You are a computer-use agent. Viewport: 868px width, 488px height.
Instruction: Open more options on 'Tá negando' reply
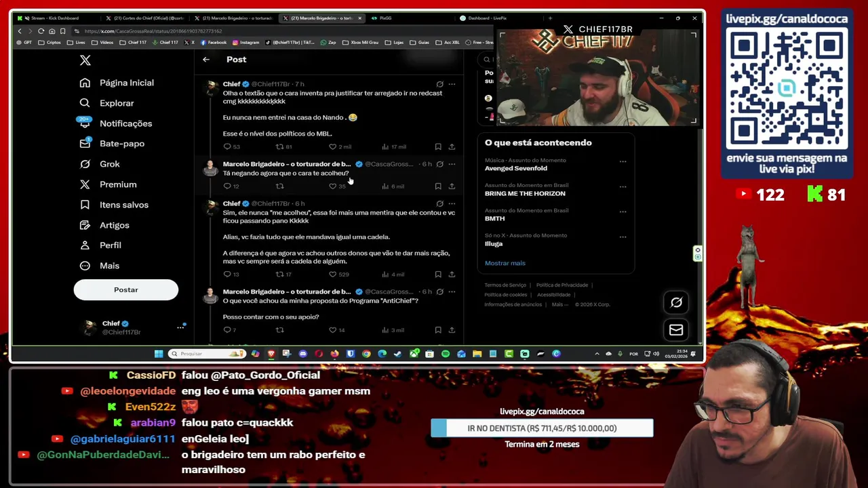pyautogui.click(x=452, y=164)
